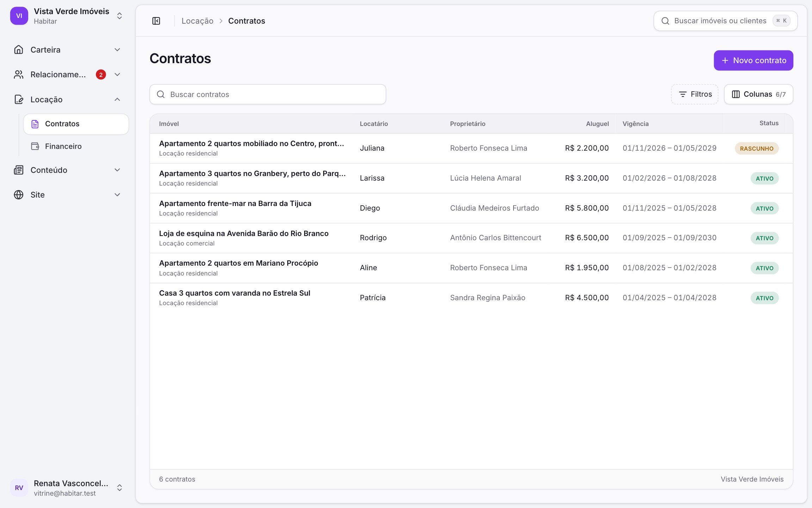Click owner Sandra Regina Paixão
Viewport: 812px width, 508px height.
coord(488,298)
